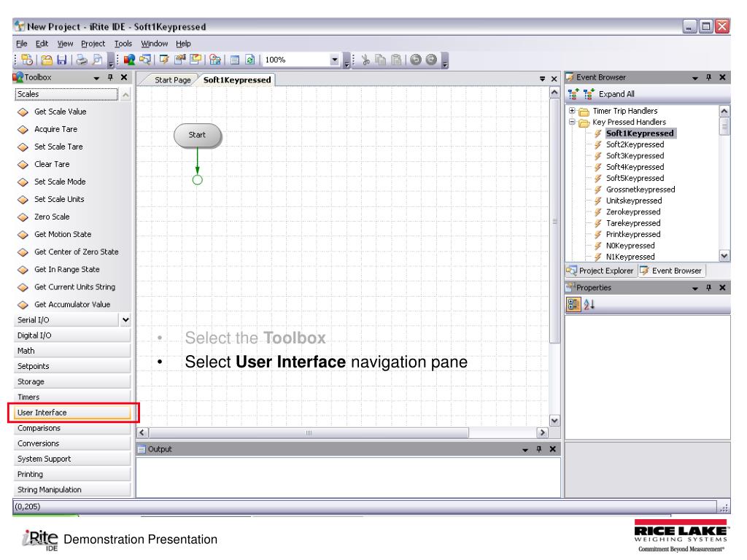Click the yellow-note window toolbar icon
The image size is (747, 560).
tap(196, 60)
